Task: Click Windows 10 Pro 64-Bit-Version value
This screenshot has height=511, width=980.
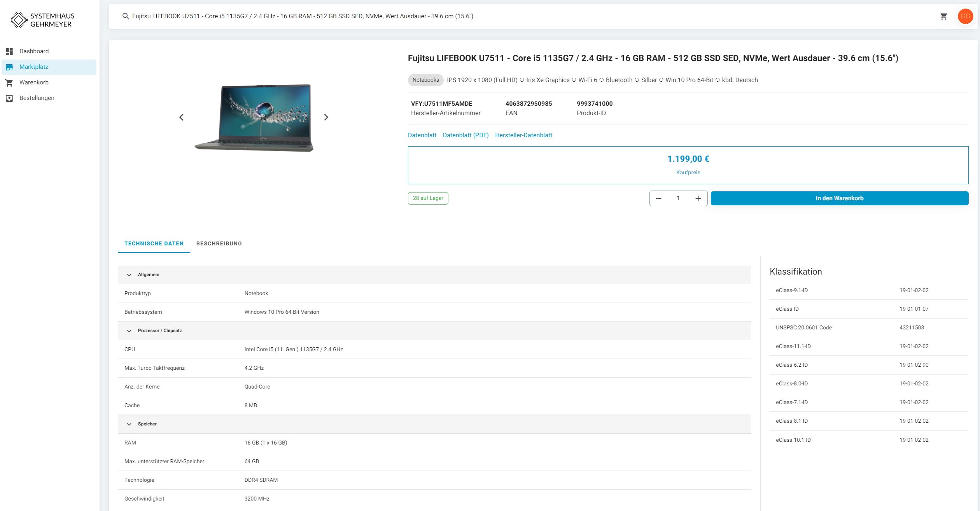Action: point(282,312)
